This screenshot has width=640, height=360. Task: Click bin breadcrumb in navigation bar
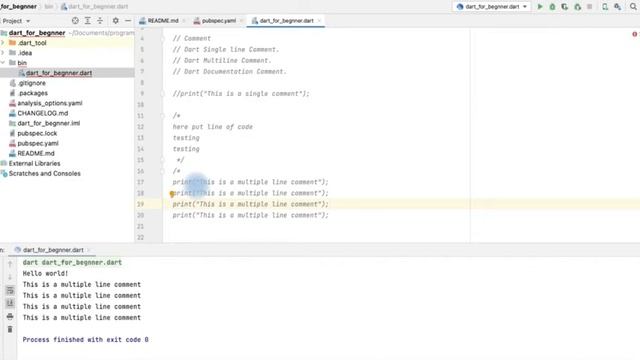pos(49,7)
